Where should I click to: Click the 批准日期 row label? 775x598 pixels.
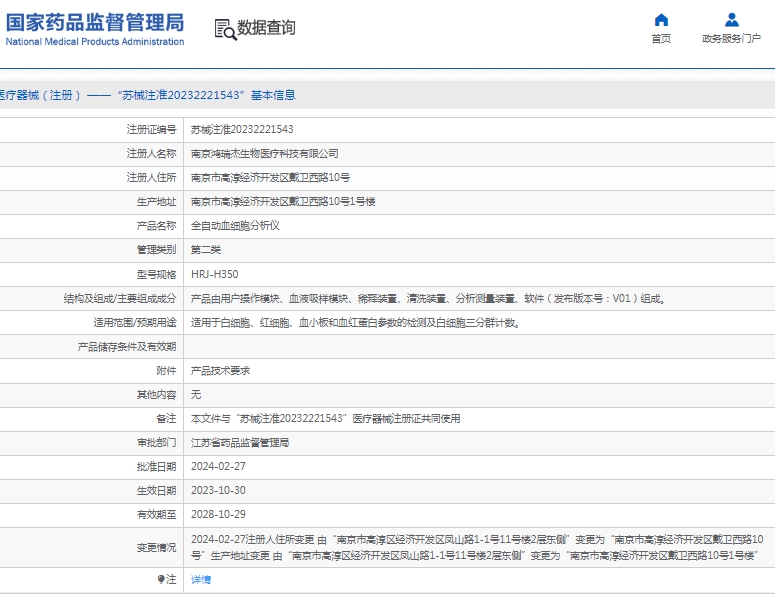[156, 467]
